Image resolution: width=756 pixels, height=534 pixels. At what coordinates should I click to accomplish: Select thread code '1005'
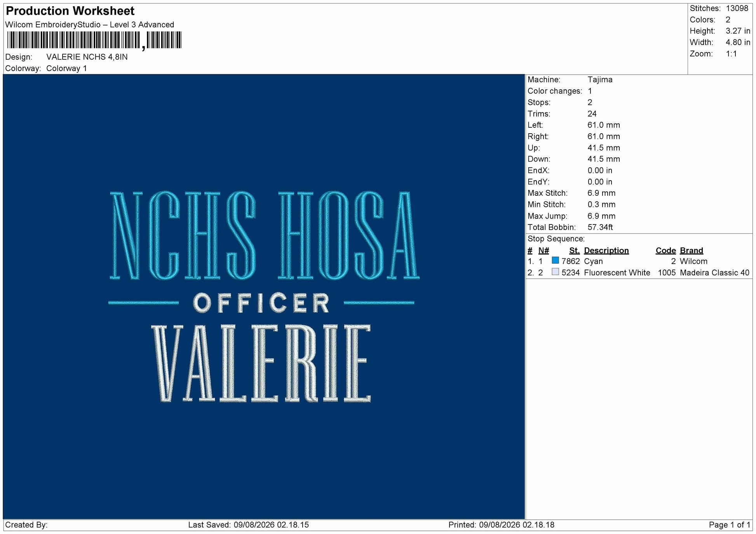tap(667, 273)
